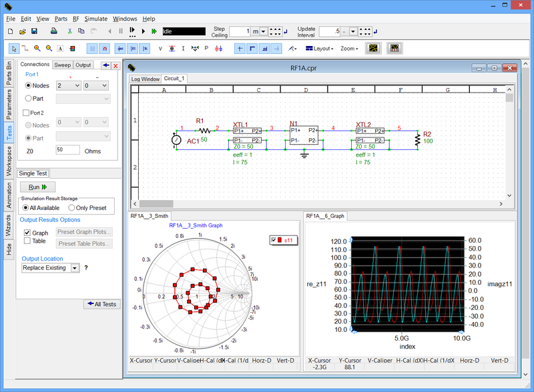Toggle the grid display toolbar icon
The height and width of the screenshot is (392, 534).
point(93,49)
